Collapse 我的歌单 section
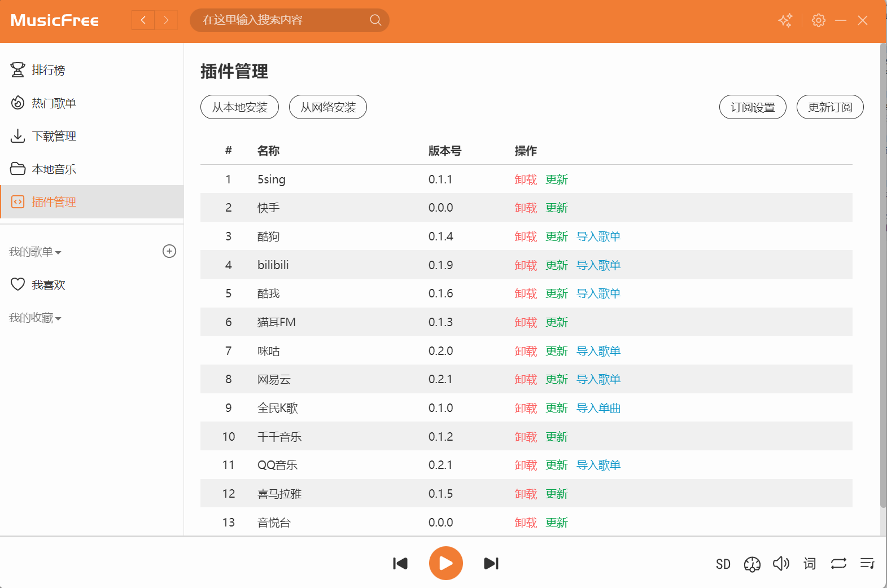Screen dimensions: 887x588 (x=35, y=252)
